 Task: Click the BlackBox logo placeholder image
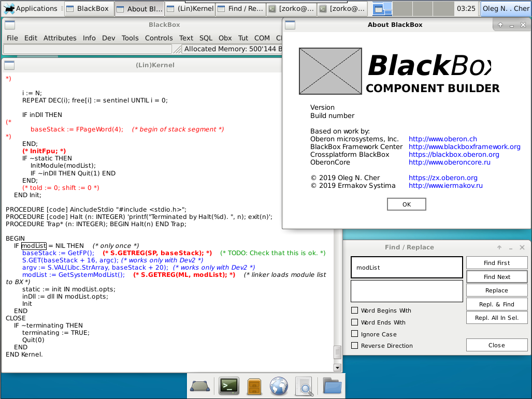click(x=330, y=71)
